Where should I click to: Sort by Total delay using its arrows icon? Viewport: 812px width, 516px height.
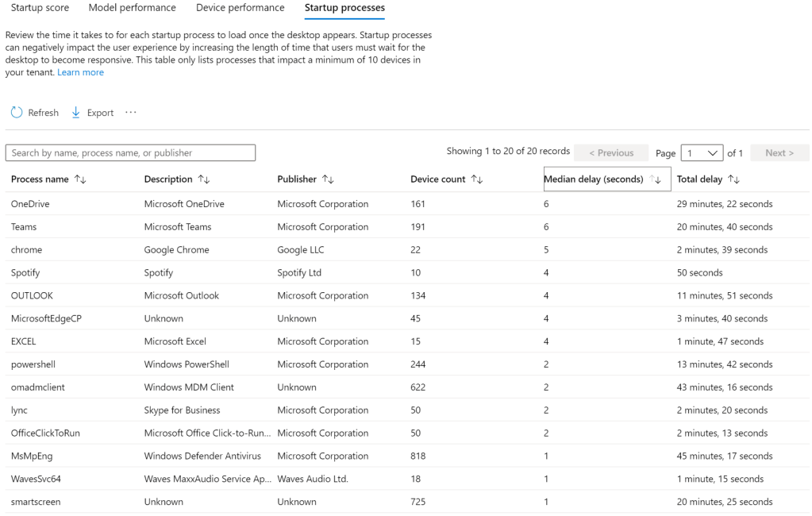point(734,179)
